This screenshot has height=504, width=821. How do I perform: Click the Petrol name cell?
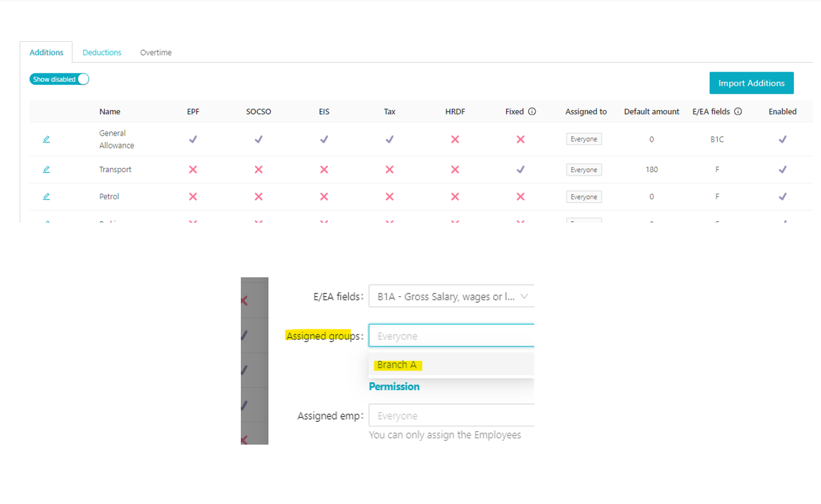[x=109, y=196]
